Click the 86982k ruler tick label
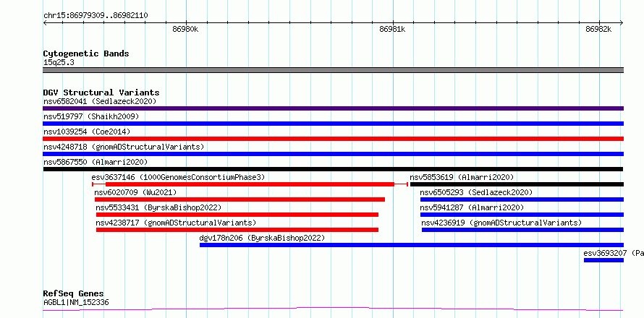Image resolution: width=644 pixels, height=318 pixels. (x=598, y=30)
